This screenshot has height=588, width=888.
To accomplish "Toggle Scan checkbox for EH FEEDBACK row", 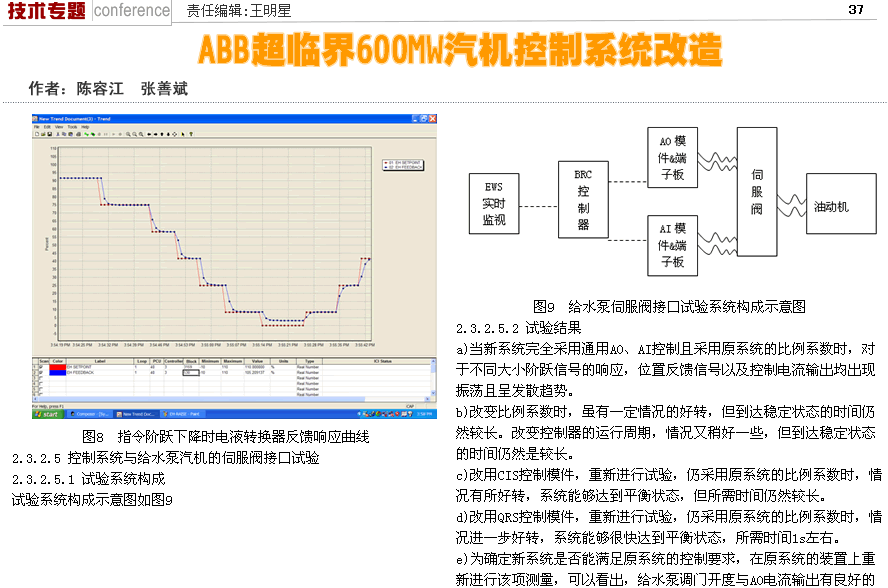I will [42, 373].
